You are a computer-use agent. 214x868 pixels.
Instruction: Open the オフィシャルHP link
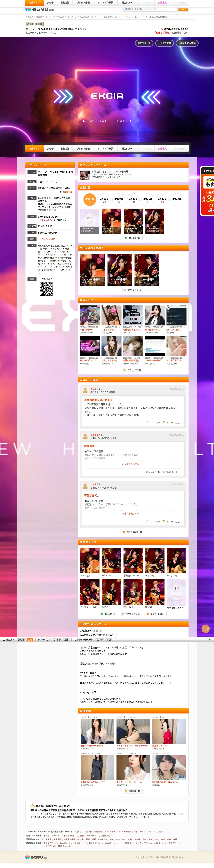47,239
